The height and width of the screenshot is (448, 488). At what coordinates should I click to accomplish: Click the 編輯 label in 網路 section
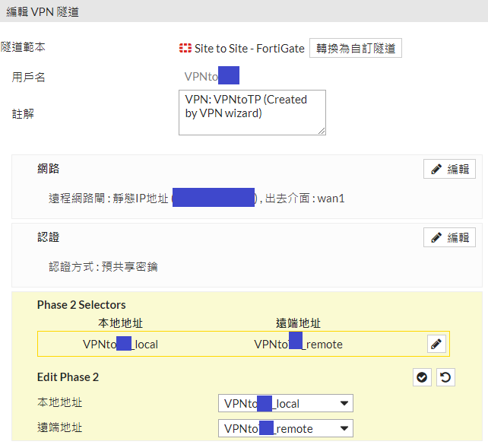click(458, 169)
